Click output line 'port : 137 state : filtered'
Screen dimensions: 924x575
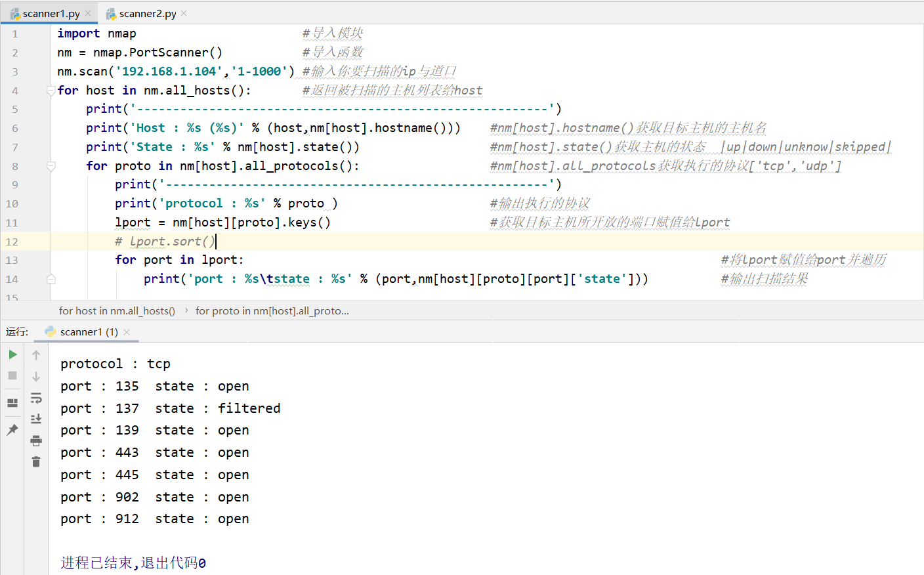click(171, 408)
